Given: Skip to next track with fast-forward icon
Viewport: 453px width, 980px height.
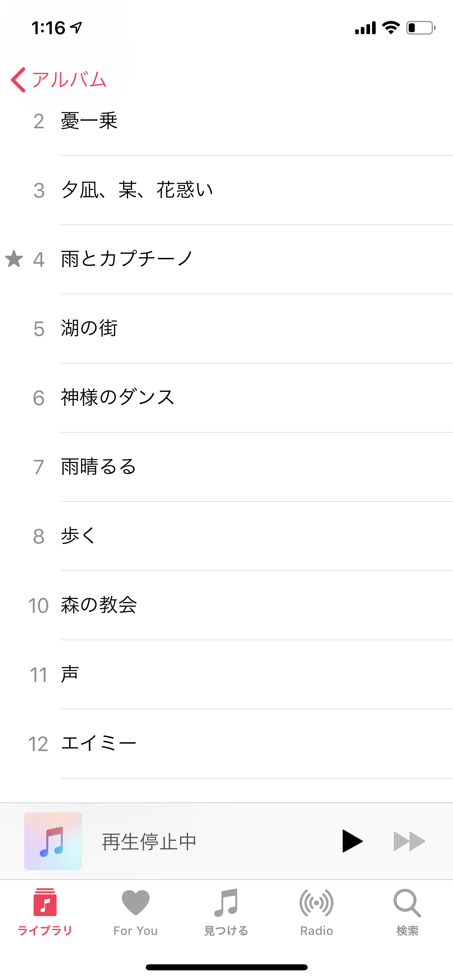Looking at the screenshot, I should coord(409,841).
